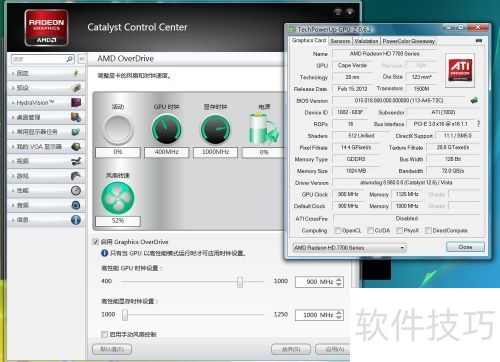Image resolution: width=500 pixels, height=362 pixels.
Task: Click the BIOS save chip icon in GPU-Z
Action: point(474,100)
